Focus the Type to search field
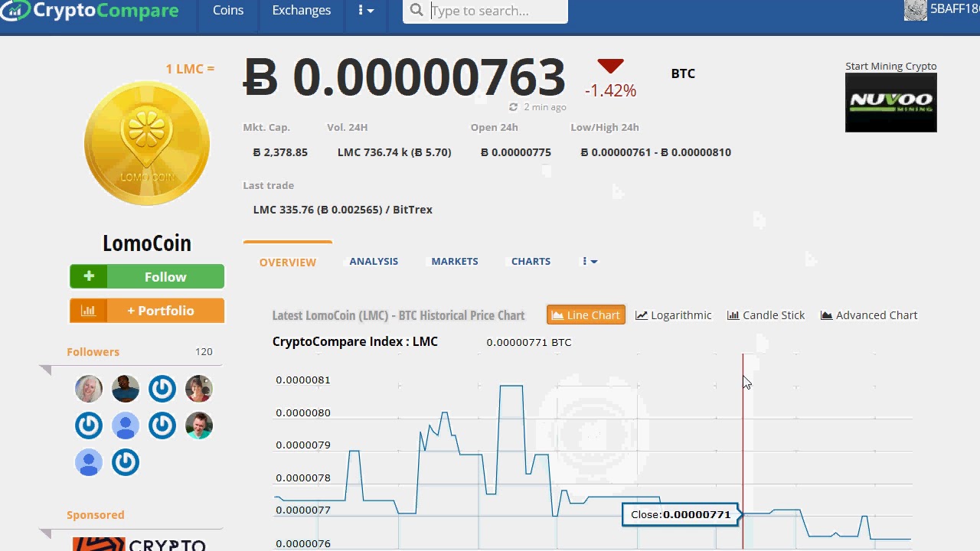 (498, 11)
